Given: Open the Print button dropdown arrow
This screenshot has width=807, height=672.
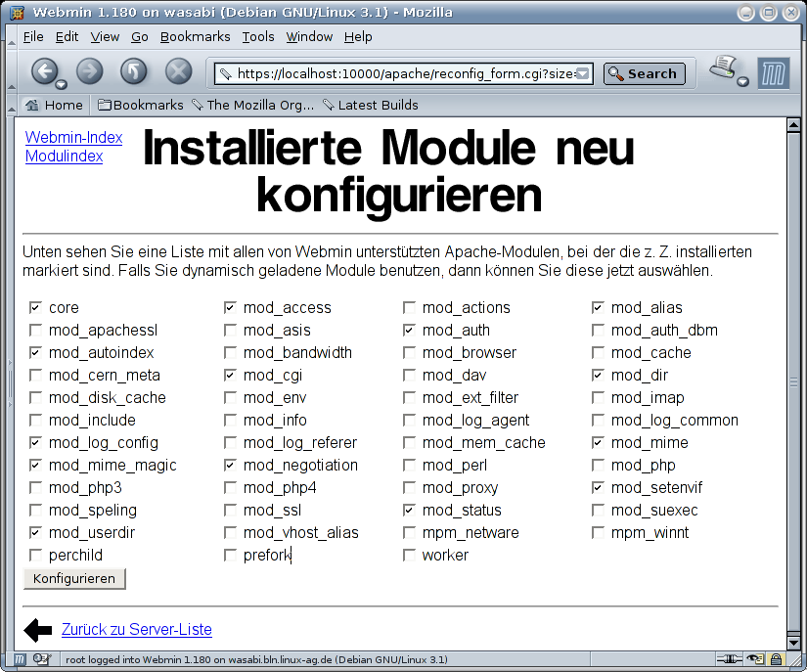Looking at the screenshot, I should 742,81.
